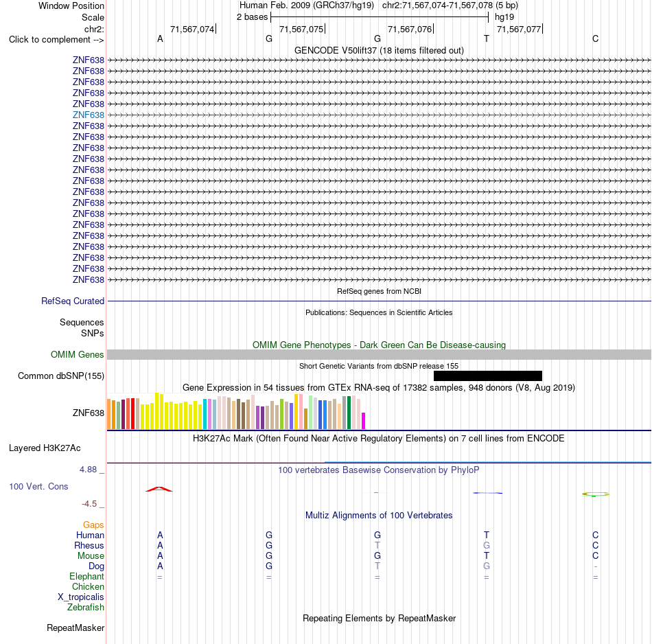
Task: Click the orange Gaps label
Action: click(x=93, y=525)
